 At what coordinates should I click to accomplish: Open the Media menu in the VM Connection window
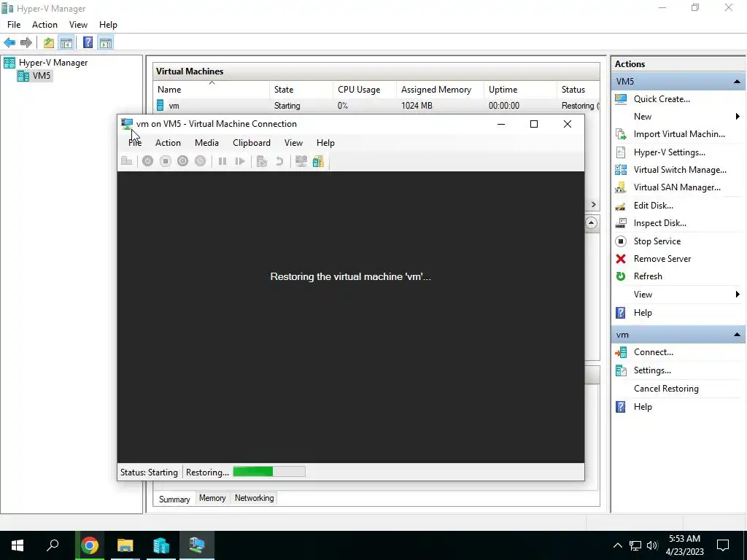206,143
